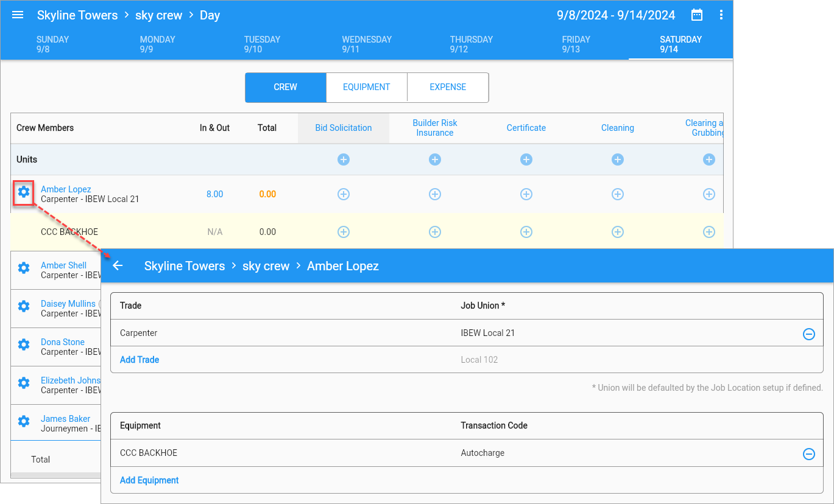834x504 pixels.
Task: Add Units under Certificate
Action: 526,159
